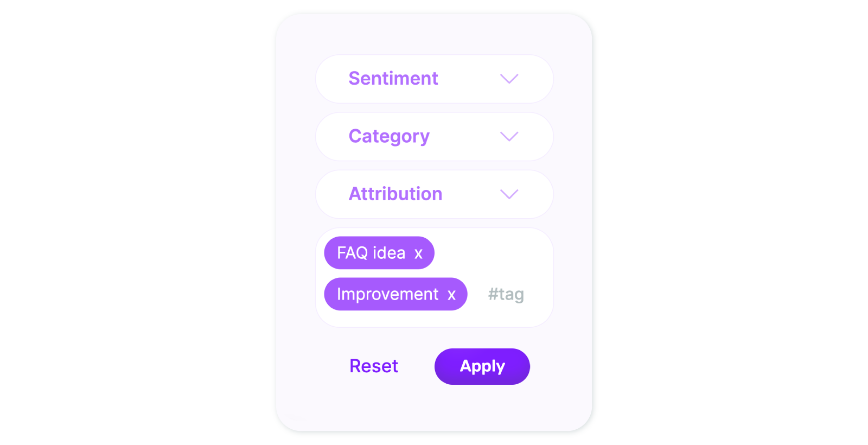Expand the Category filter dropdown

click(435, 136)
